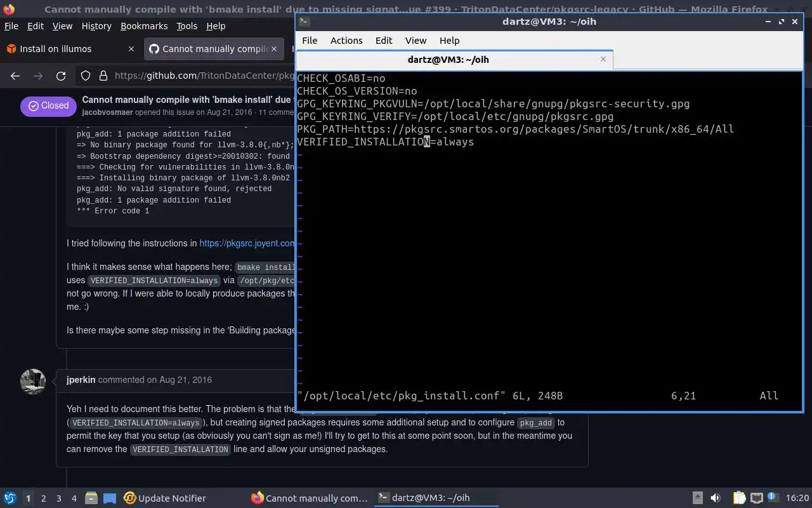
Task: Select terminal tab dartz@VM3: ~/oih
Action: click(x=454, y=59)
